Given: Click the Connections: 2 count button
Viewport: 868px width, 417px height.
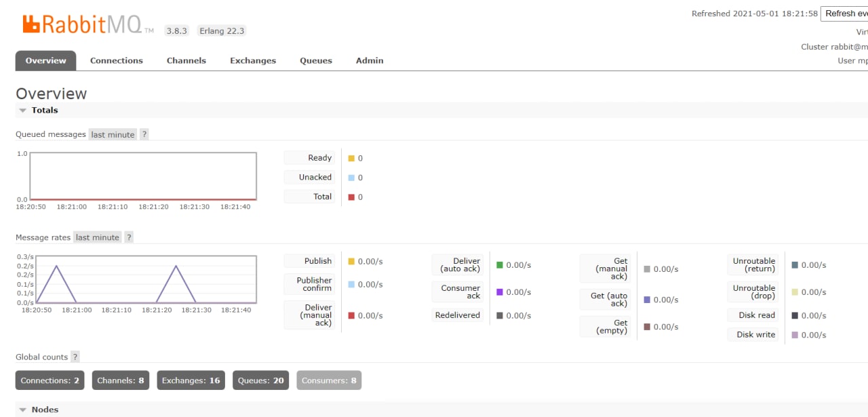Looking at the screenshot, I should point(50,380).
